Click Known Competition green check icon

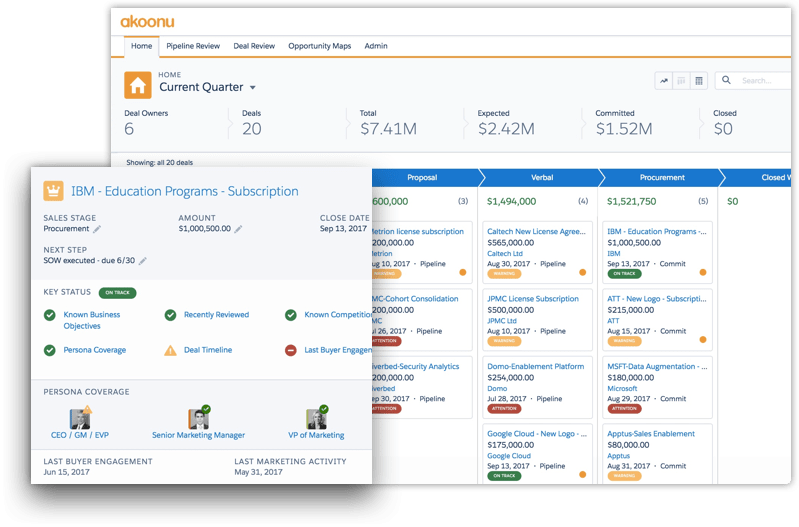[290, 315]
